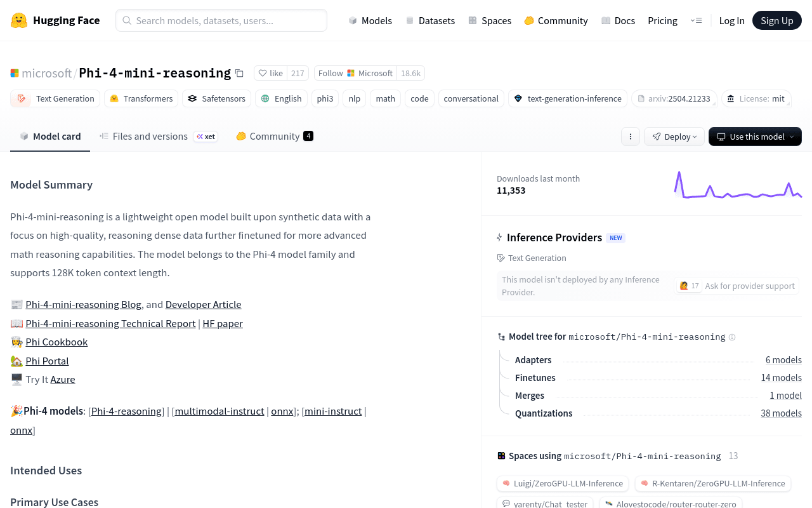The width and height of the screenshot is (812, 508).
Task: Open the multimodal-instruct link
Action: point(219,411)
